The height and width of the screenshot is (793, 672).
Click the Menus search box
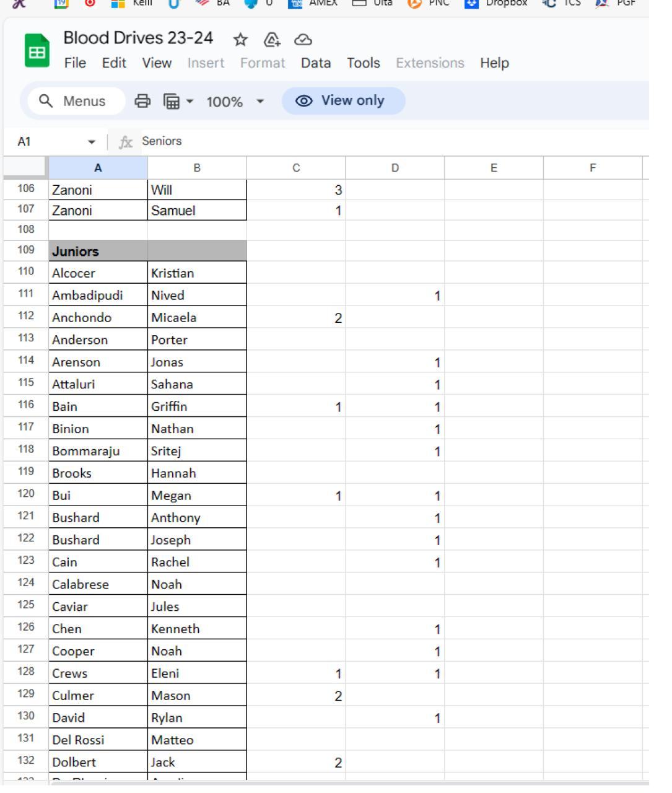click(x=74, y=101)
